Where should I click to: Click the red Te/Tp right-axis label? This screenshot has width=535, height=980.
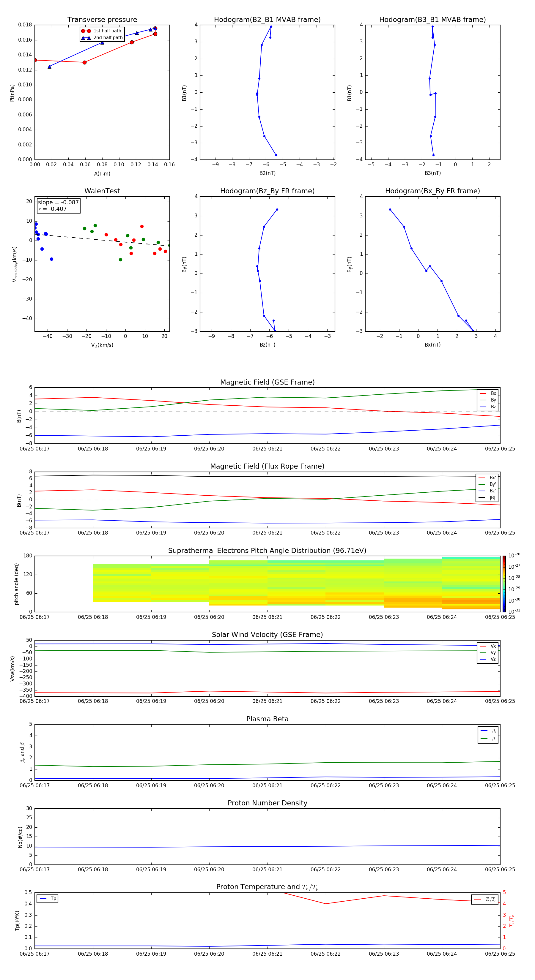[512, 921]
